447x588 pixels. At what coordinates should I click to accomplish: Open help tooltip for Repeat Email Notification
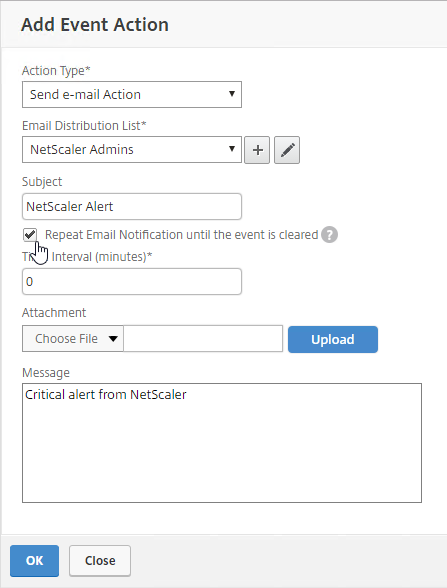[x=329, y=235]
